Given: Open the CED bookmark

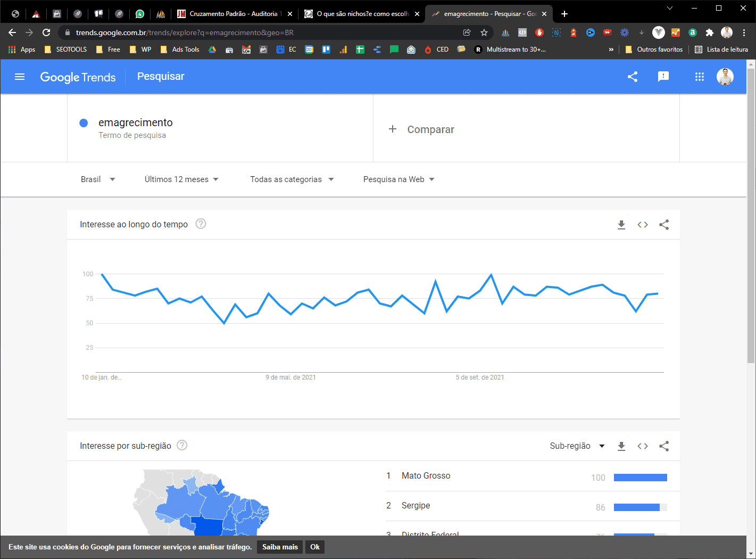Looking at the screenshot, I should pyautogui.click(x=436, y=50).
